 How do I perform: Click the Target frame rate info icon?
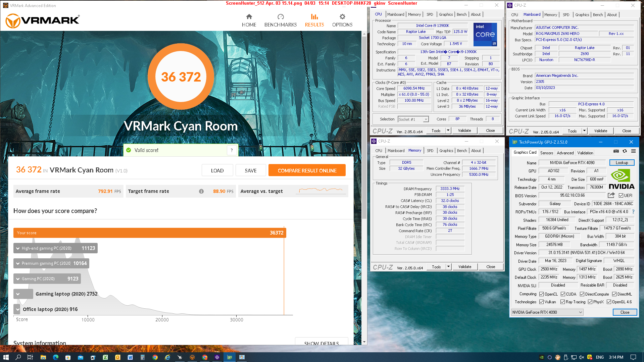point(201,191)
